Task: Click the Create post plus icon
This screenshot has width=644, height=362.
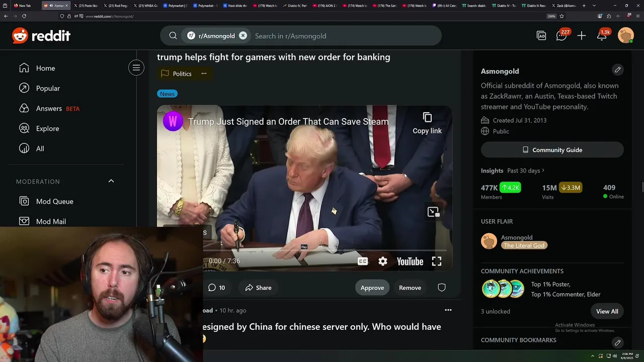Action: pyautogui.click(x=582, y=36)
